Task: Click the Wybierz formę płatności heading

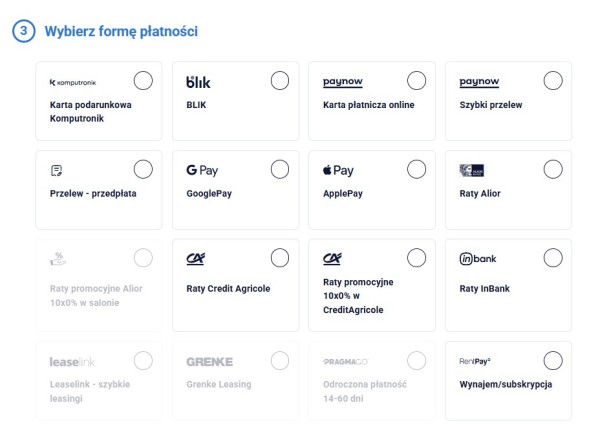Action: click(x=121, y=31)
